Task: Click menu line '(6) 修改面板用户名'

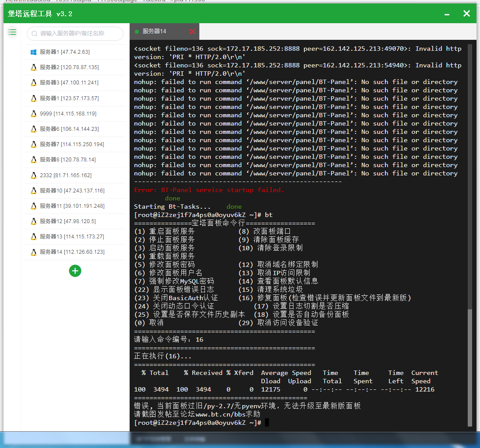Action: [x=168, y=273]
